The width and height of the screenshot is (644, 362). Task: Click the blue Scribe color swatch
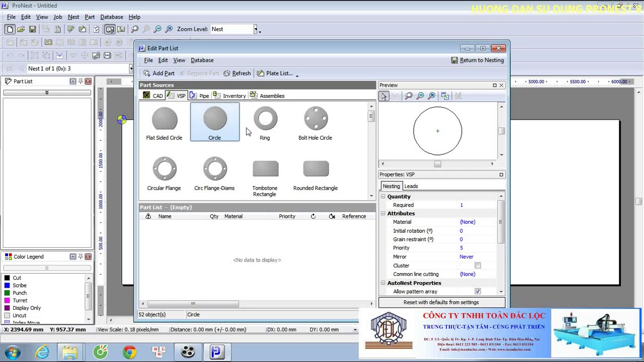(7, 286)
